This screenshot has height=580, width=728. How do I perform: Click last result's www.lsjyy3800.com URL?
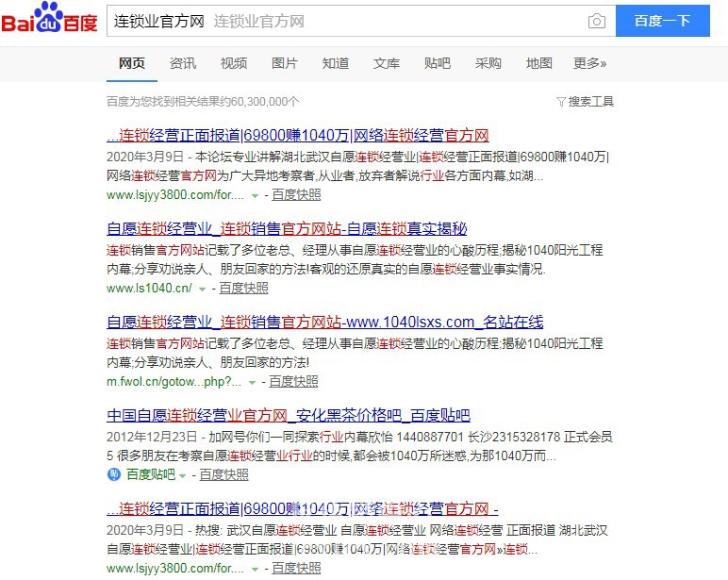click(175, 569)
